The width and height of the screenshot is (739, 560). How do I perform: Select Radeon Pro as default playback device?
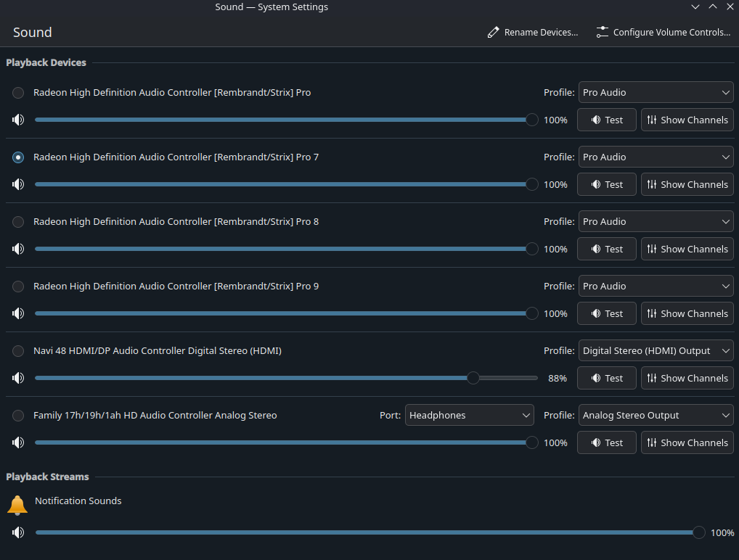coord(18,93)
